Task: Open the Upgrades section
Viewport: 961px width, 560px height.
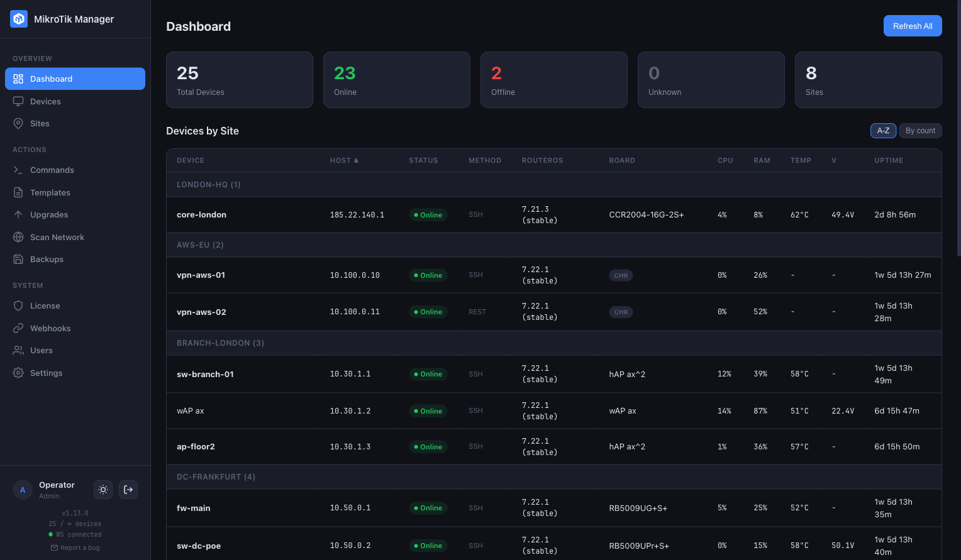Action: [x=75, y=214]
